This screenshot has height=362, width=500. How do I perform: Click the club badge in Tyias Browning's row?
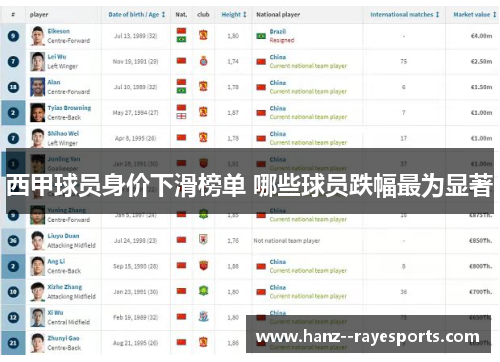tap(203, 112)
